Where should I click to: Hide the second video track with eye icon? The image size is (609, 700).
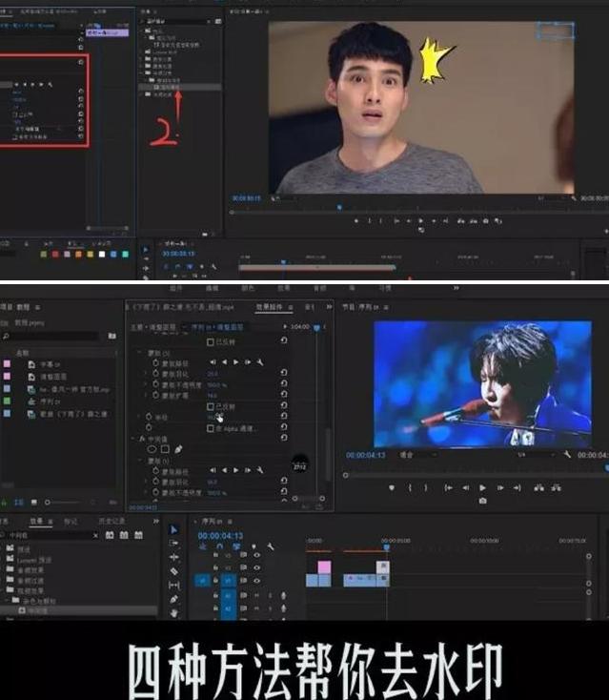point(256,567)
